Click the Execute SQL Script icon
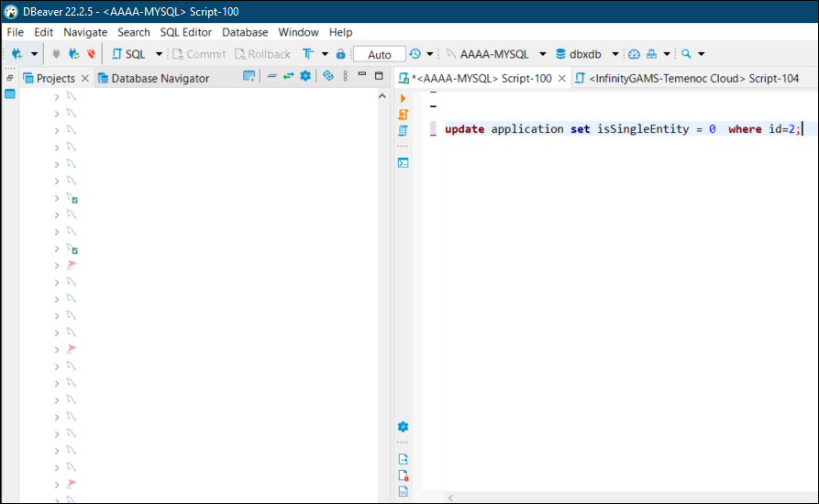 click(x=403, y=115)
